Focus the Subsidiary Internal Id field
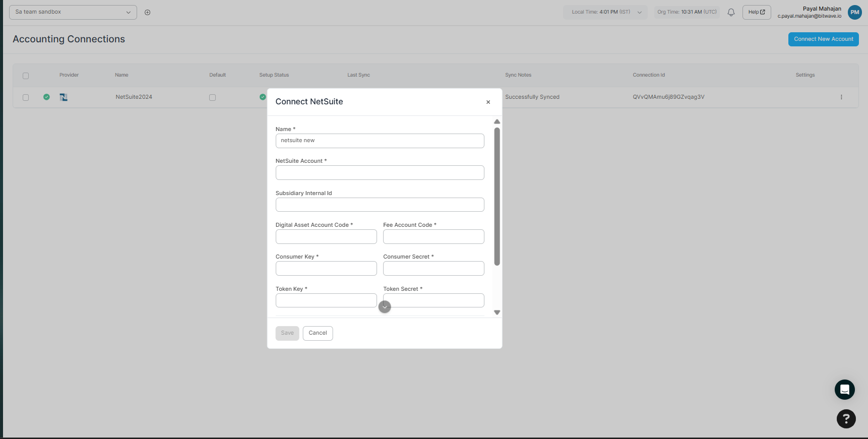 (x=380, y=205)
